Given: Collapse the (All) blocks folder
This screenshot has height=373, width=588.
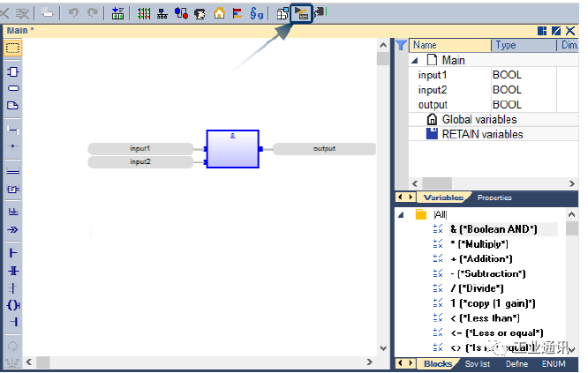Looking at the screenshot, I should (401, 215).
